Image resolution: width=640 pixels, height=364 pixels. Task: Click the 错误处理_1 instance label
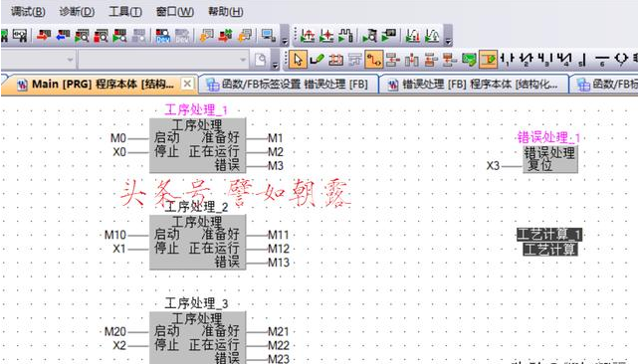[549, 137]
